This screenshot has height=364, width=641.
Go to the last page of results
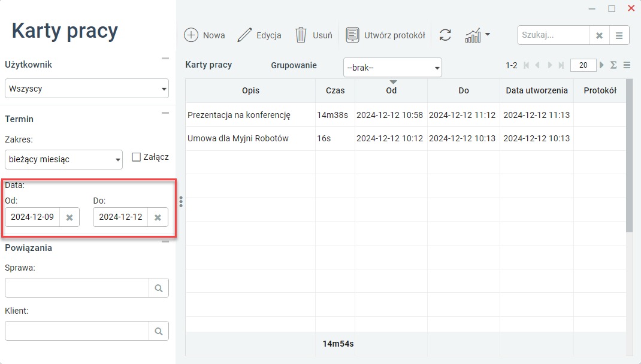point(561,65)
